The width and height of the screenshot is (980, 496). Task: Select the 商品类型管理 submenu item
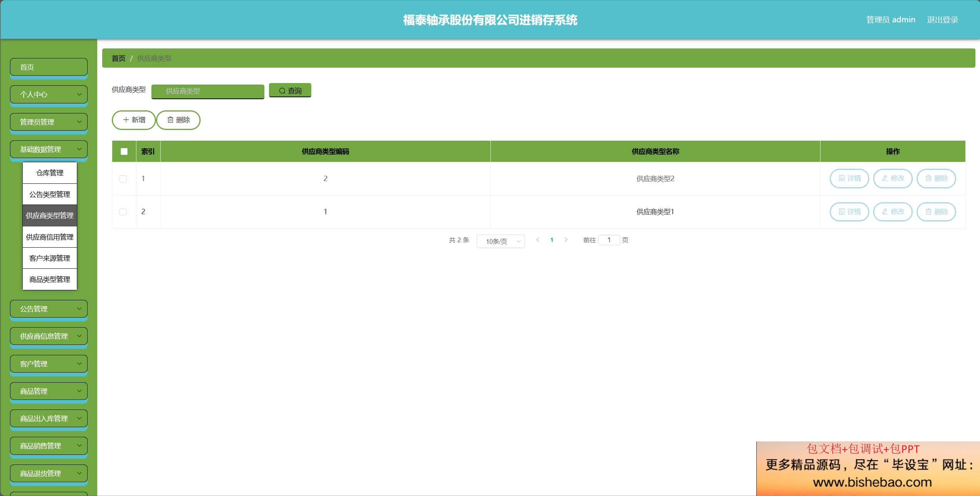[x=50, y=279]
